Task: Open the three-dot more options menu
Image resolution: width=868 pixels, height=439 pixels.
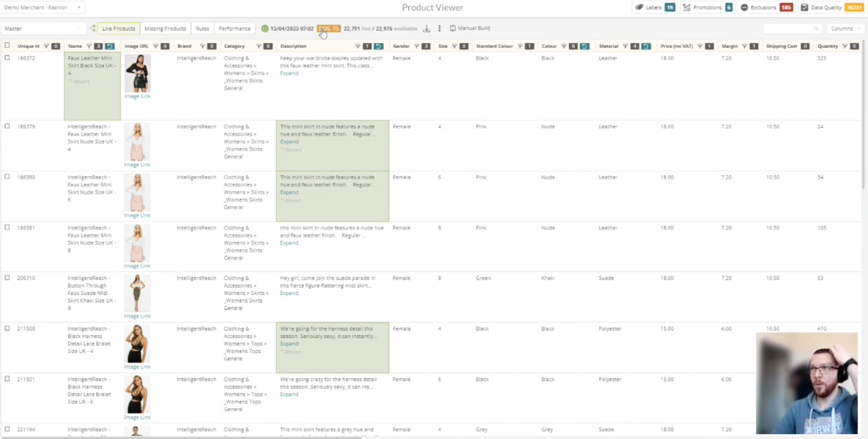Action: click(x=439, y=28)
